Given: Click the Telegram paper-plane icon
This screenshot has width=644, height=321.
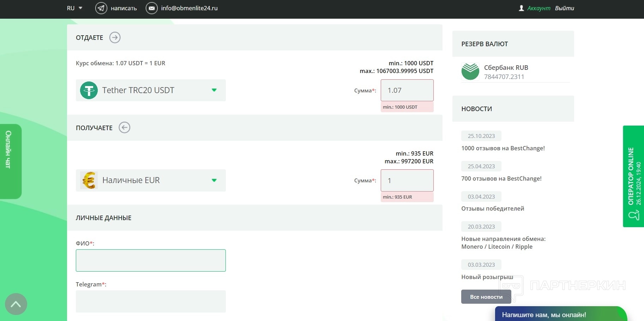Looking at the screenshot, I should coord(101,8).
